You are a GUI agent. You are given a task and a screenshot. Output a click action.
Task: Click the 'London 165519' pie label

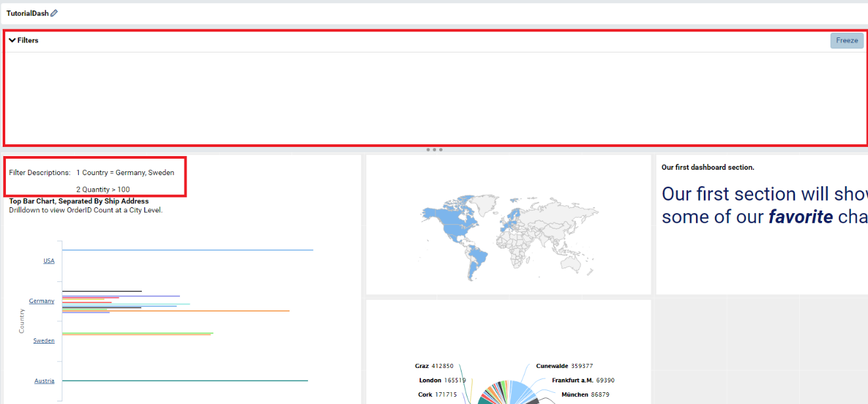(x=443, y=380)
